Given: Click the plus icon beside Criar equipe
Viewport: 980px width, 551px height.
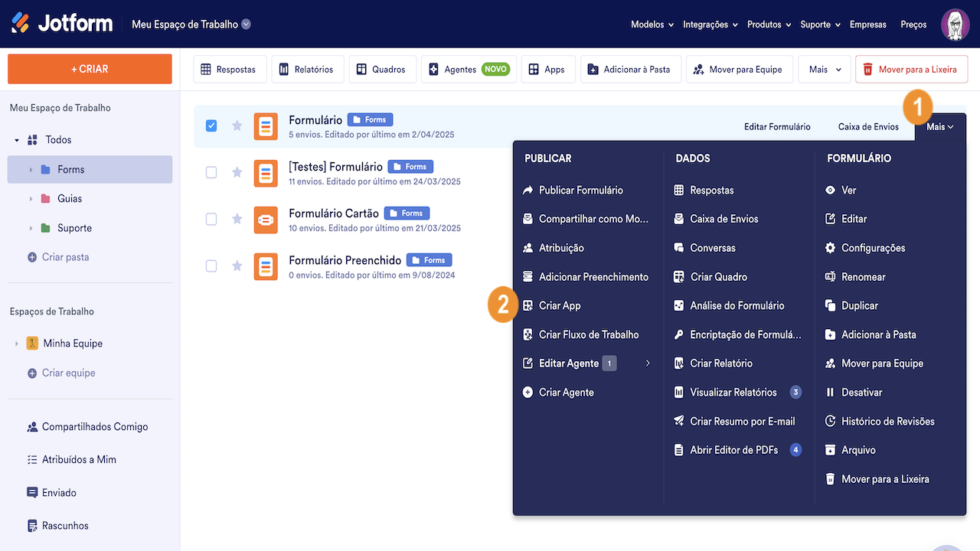Looking at the screenshot, I should click(x=32, y=373).
